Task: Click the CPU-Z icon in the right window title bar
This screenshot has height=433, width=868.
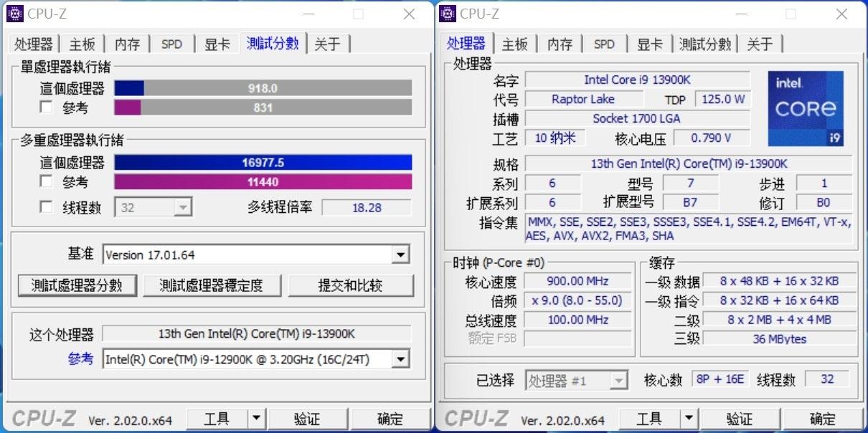Action: 448,14
